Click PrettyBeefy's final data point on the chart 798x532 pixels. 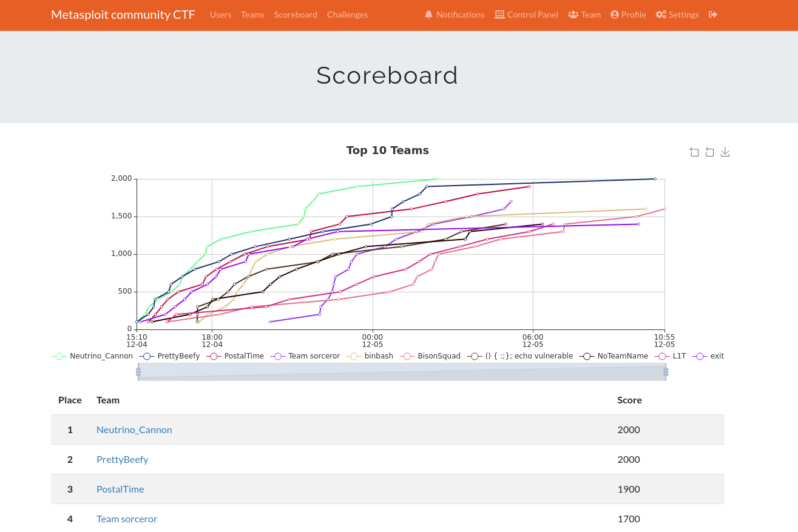coord(655,179)
